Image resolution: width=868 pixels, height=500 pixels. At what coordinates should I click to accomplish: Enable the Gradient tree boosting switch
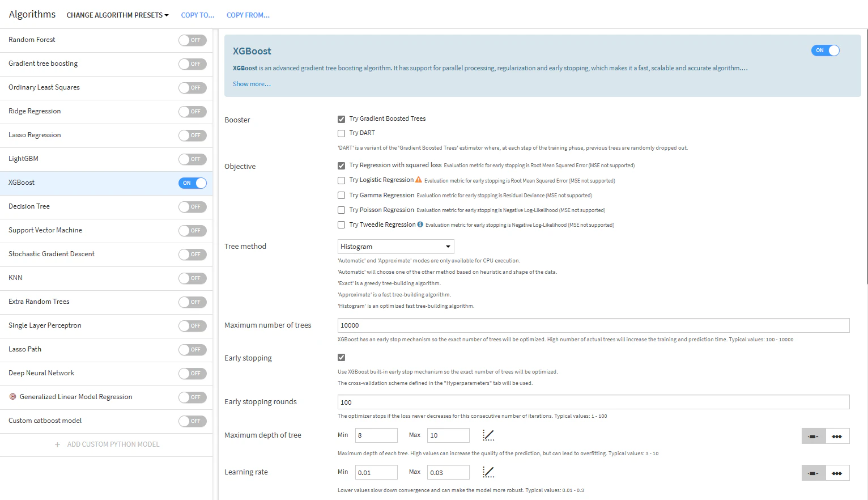193,64
